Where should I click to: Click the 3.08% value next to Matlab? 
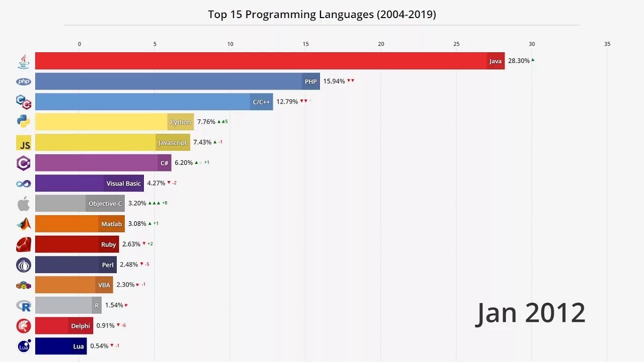click(x=137, y=224)
